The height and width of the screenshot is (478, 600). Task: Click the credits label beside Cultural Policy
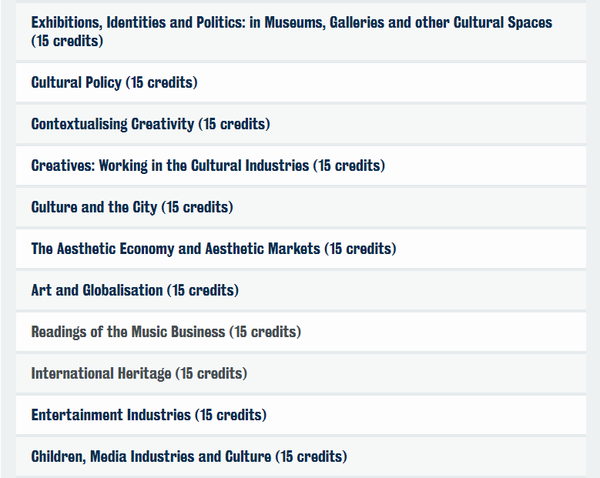pyautogui.click(x=162, y=82)
